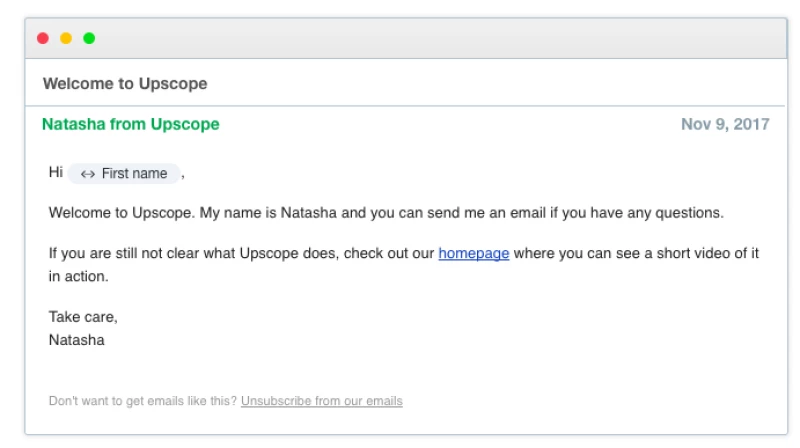This screenshot has width=800, height=448.
Task: Click the Take care sign-off line
Action: tap(83, 317)
